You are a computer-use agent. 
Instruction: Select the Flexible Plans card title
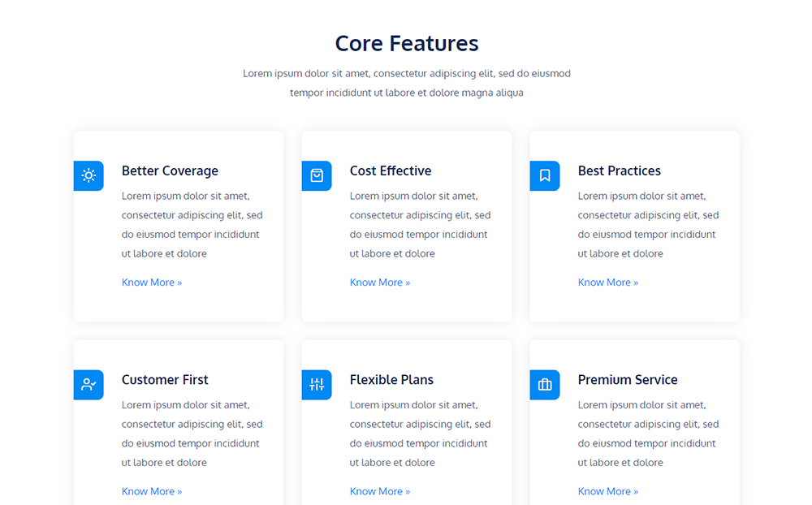(391, 380)
